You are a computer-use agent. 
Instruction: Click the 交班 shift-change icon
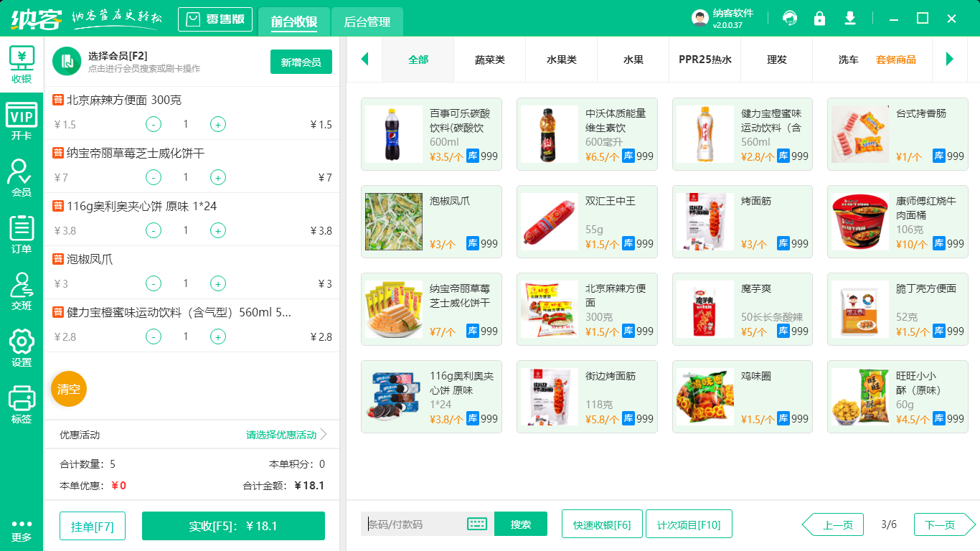click(22, 290)
